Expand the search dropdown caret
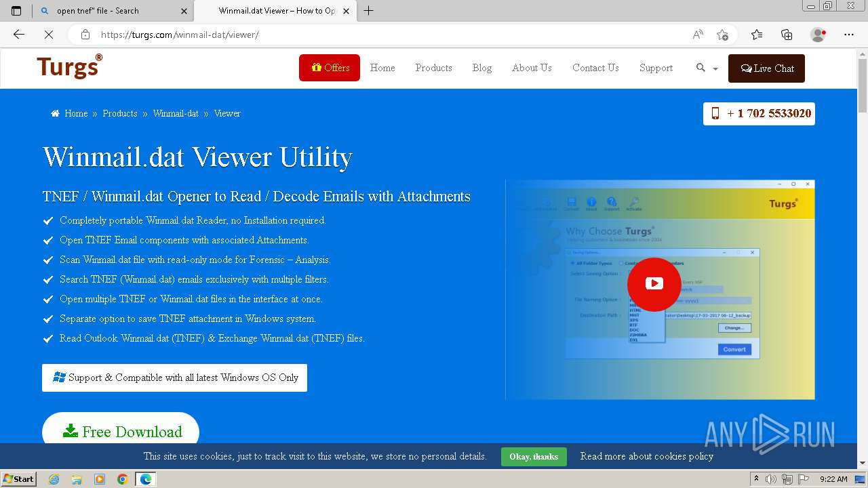The width and height of the screenshot is (868, 488). pos(715,68)
